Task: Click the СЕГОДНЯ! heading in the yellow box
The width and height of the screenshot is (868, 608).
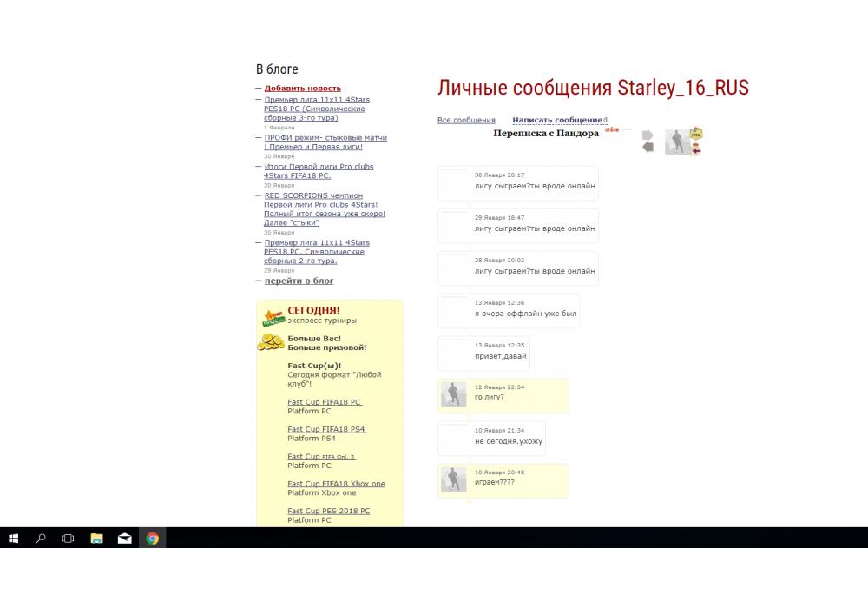Action: tap(314, 311)
